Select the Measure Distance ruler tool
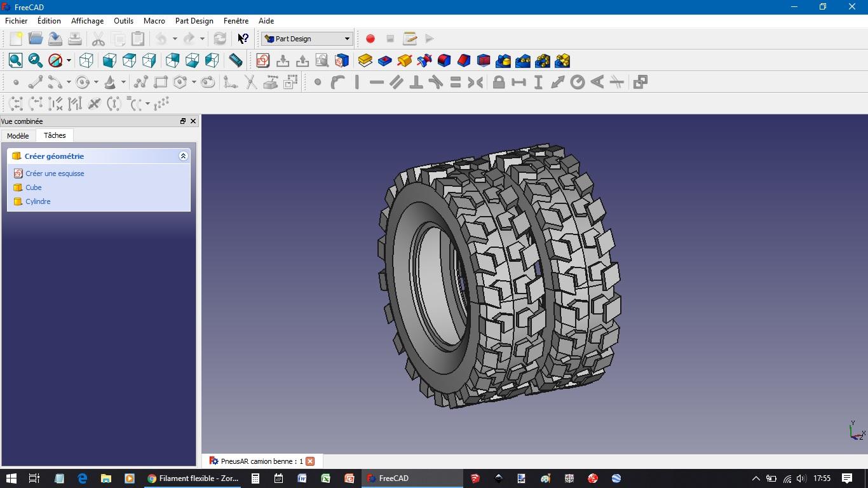Screen dimensions: 868x488 point(235,60)
